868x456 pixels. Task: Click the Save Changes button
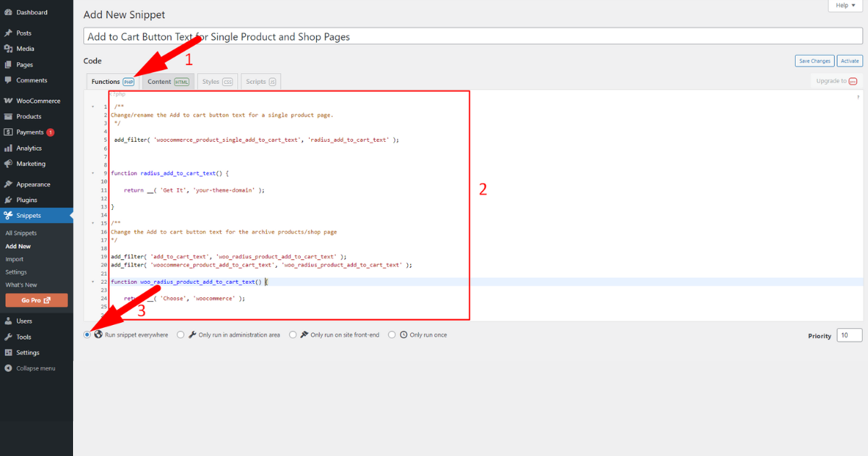pos(814,62)
